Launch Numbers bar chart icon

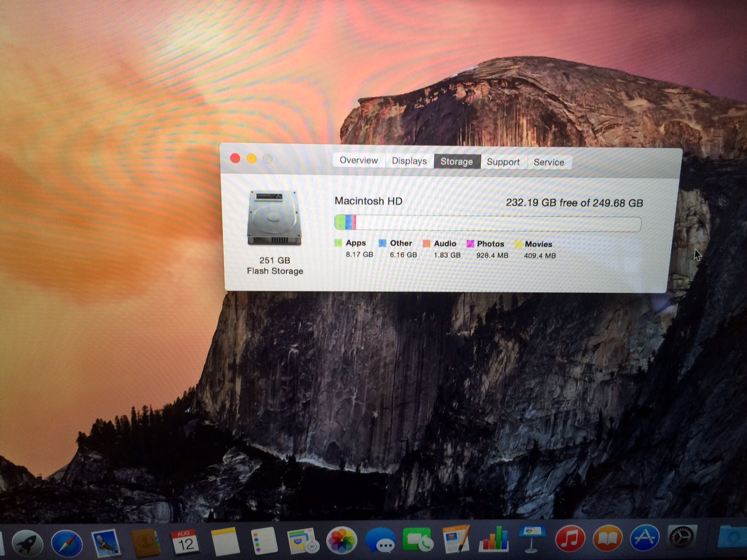[494, 539]
